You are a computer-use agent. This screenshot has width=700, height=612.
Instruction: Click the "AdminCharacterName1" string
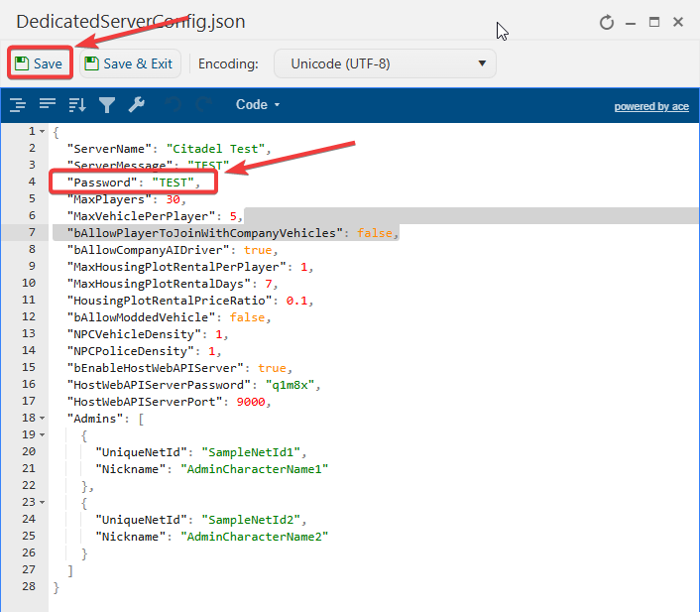click(x=255, y=469)
